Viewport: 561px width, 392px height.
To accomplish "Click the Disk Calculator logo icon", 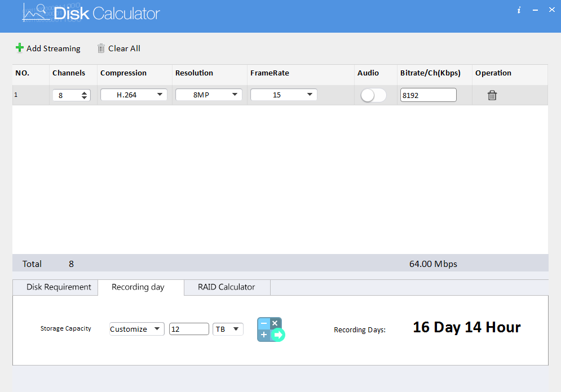I will [35, 12].
